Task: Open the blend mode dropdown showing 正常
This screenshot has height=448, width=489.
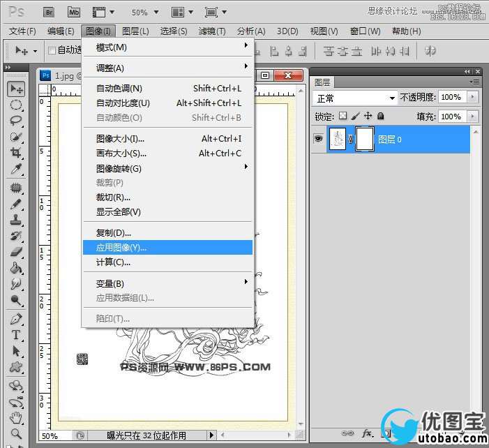Action: [355, 98]
